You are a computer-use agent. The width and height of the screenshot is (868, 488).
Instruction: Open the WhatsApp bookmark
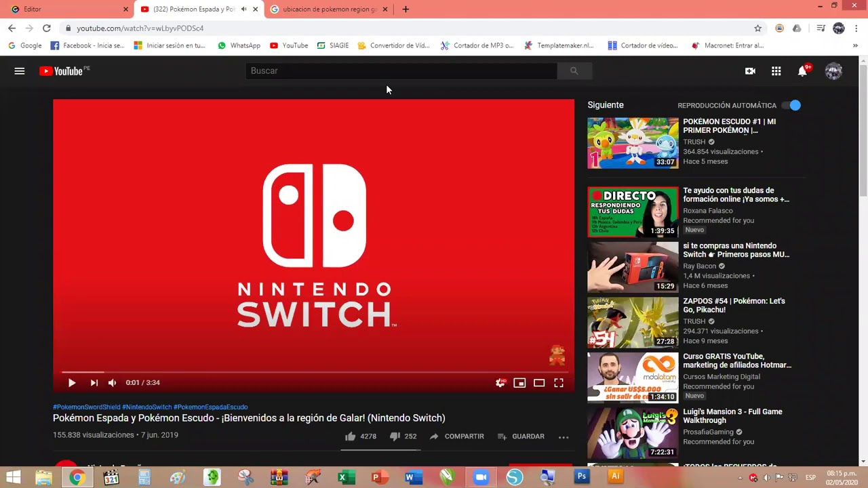click(239, 45)
